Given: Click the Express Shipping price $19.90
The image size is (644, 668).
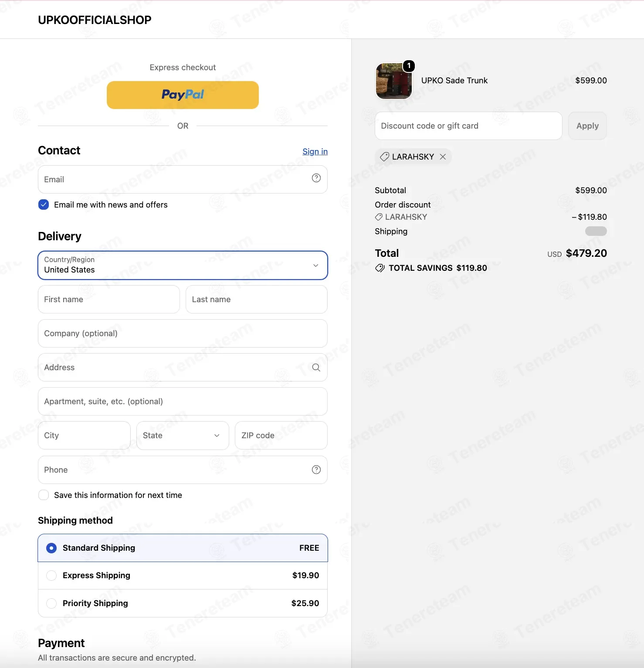Looking at the screenshot, I should click(x=306, y=576).
